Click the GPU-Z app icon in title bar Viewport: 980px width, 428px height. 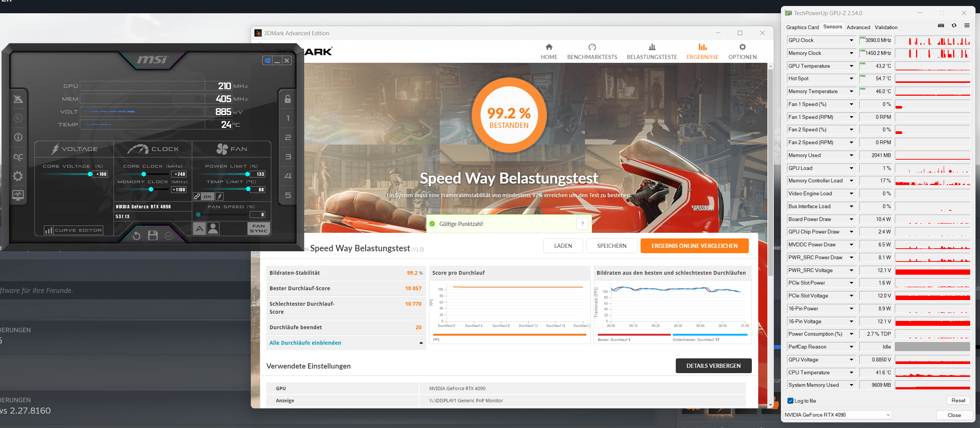[788, 13]
